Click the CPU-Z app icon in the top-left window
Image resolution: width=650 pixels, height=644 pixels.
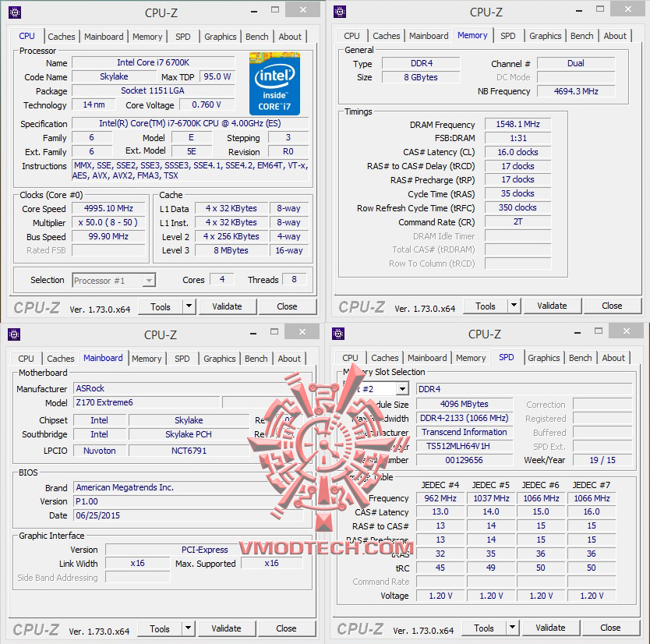(15, 12)
